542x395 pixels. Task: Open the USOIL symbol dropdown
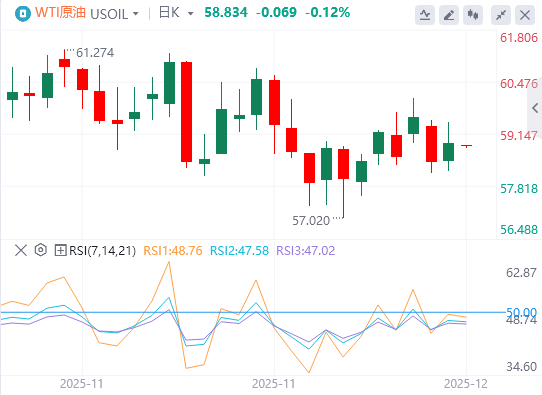pos(114,14)
